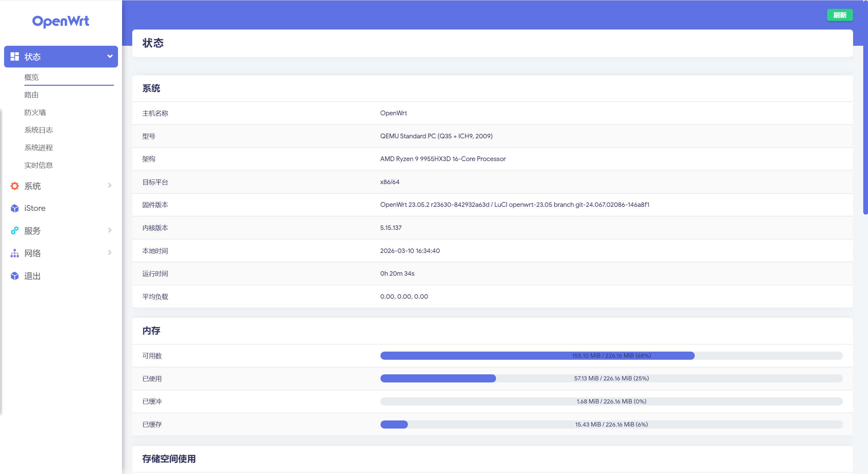Click the 主机名称 row label

coord(155,113)
